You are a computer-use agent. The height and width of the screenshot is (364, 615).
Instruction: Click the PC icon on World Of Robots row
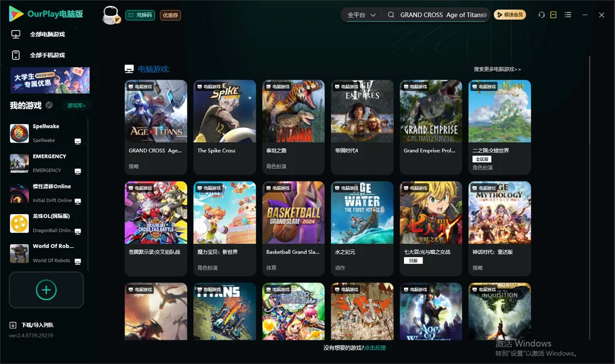pyautogui.click(x=77, y=262)
